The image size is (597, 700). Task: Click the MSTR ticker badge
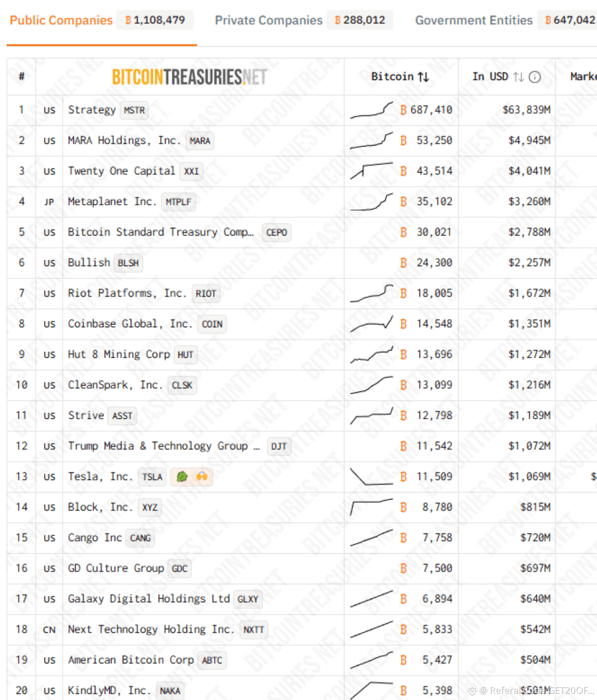(x=134, y=110)
